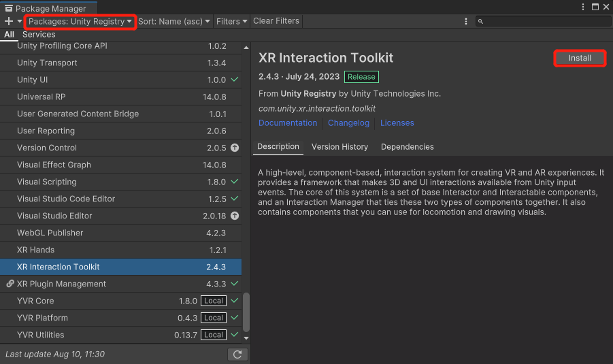The image size is (613, 364).
Task: Install the XR Interaction Toolkit package
Action: point(580,59)
